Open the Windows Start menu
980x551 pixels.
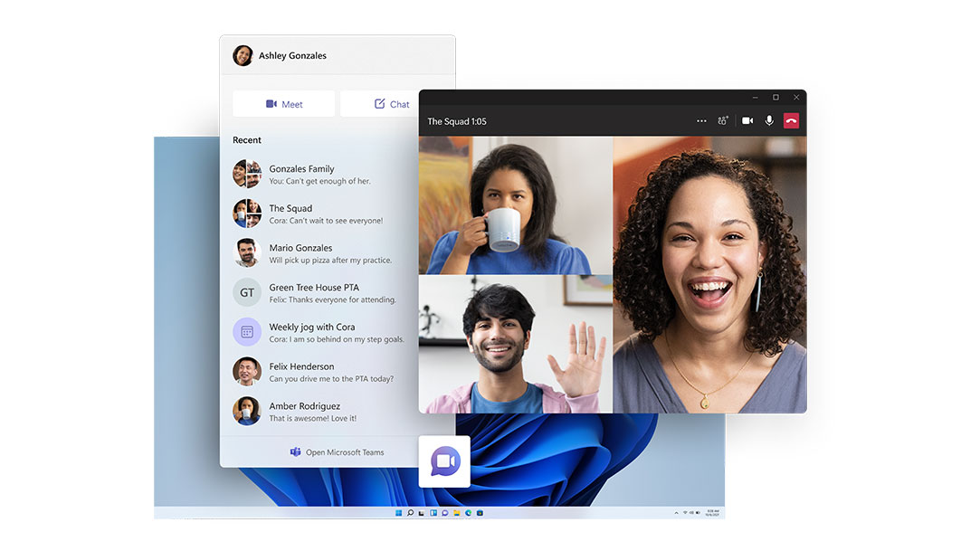click(398, 513)
